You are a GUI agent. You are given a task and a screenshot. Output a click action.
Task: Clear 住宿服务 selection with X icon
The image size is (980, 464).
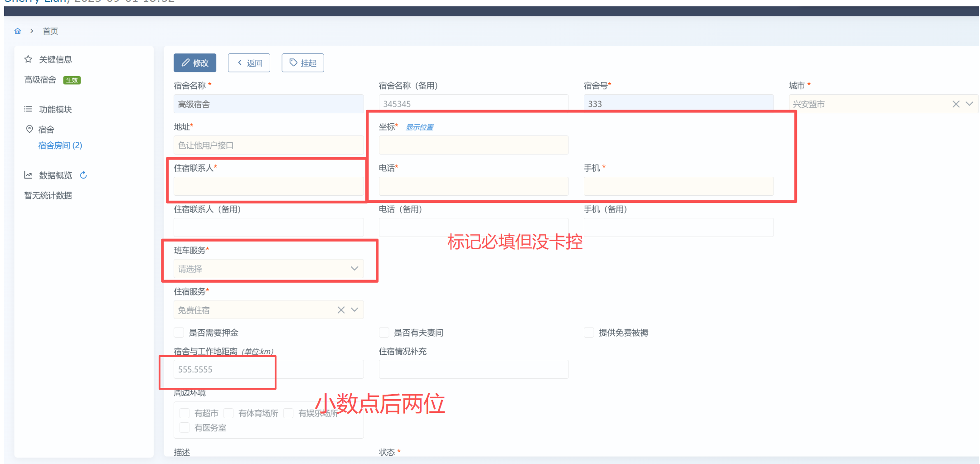(x=341, y=310)
